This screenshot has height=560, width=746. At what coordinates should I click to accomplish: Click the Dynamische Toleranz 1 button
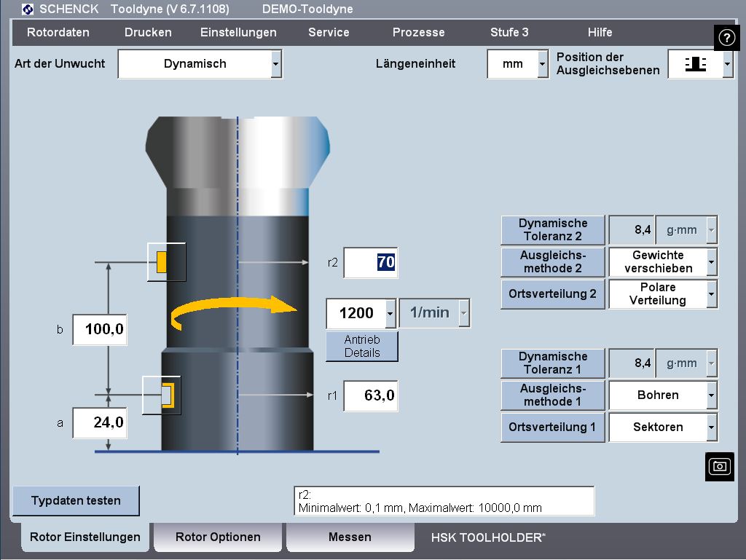coord(553,363)
